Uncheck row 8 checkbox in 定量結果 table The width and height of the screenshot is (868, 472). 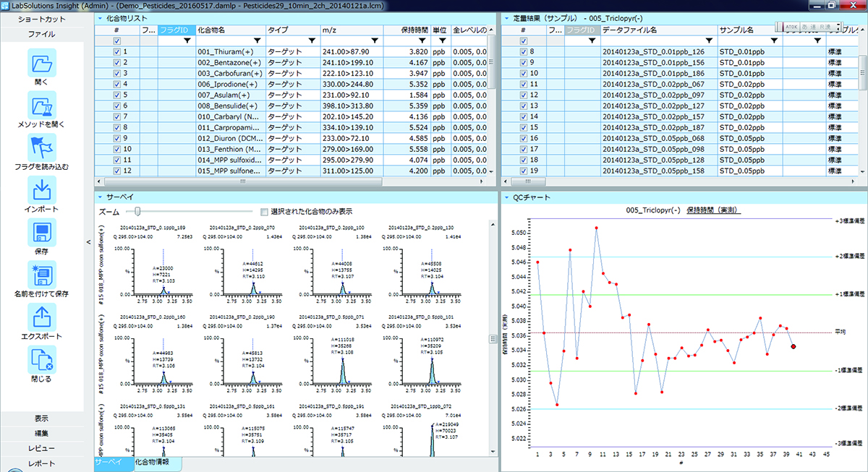point(524,52)
